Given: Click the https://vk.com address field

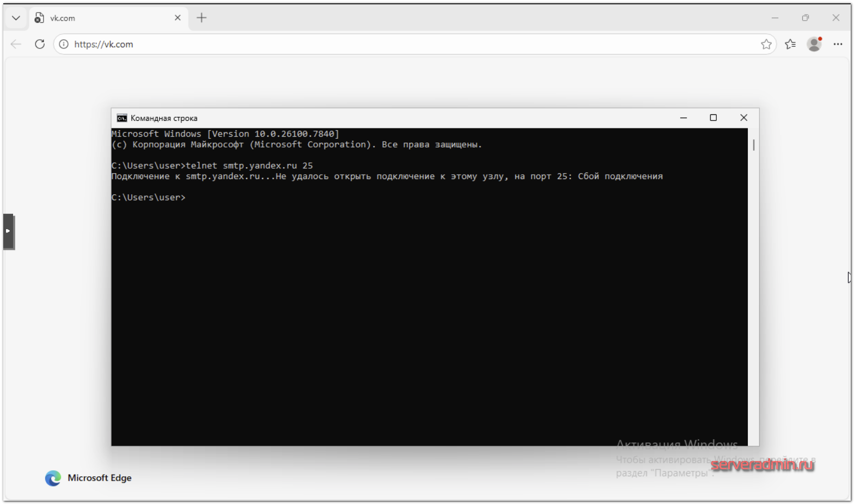Looking at the screenshot, I should (x=381, y=44).
